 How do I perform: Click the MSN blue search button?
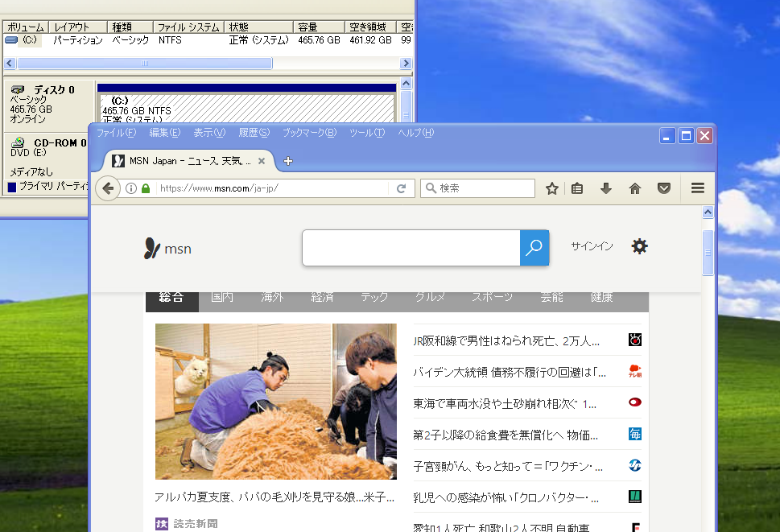tap(534, 248)
